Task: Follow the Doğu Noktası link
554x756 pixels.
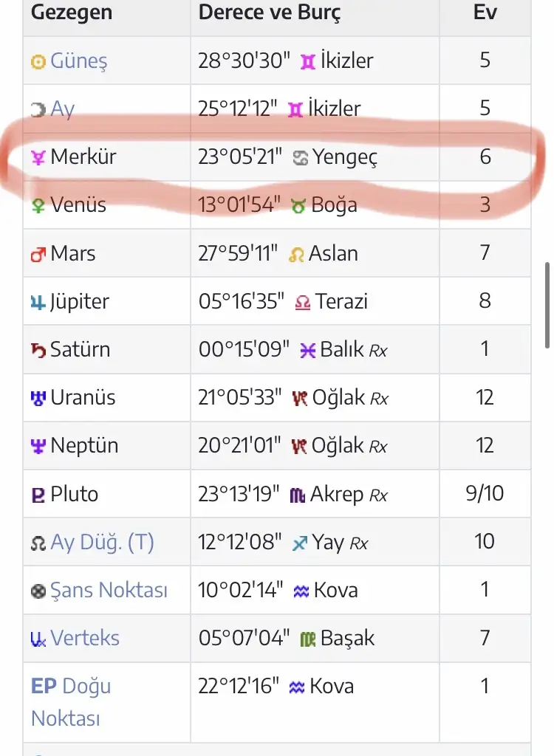Action: (72, 701)
